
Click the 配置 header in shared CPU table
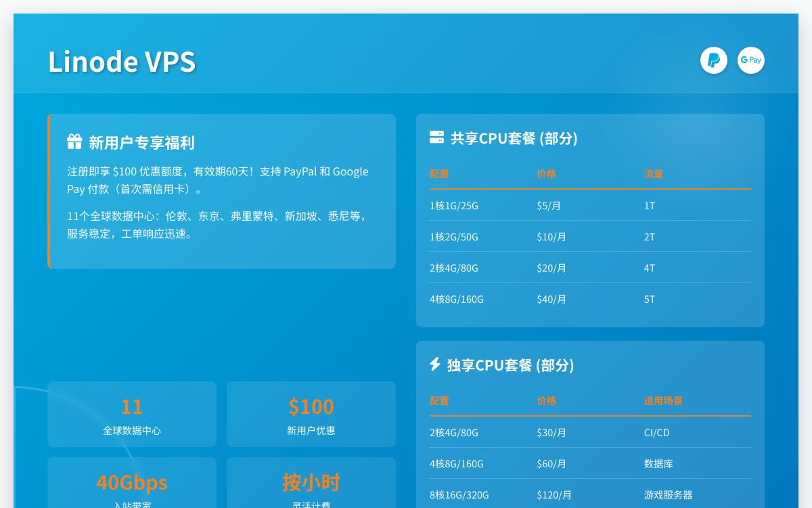439,174
